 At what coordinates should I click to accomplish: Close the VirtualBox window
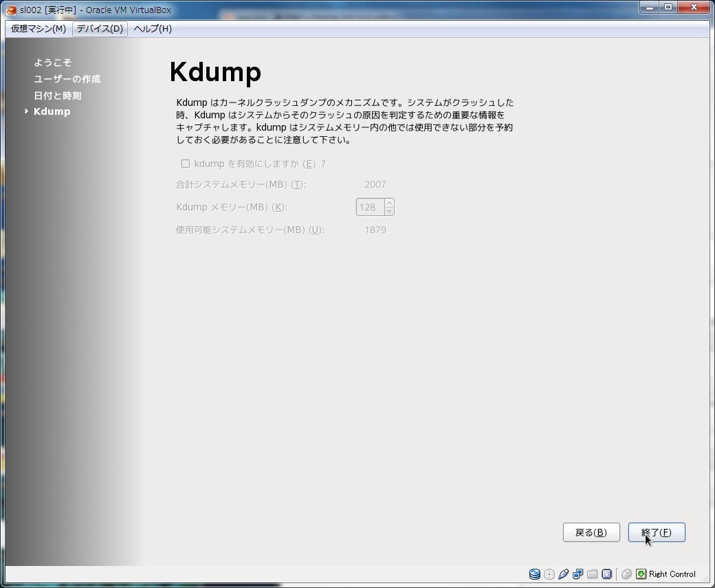tap(694, 8)
